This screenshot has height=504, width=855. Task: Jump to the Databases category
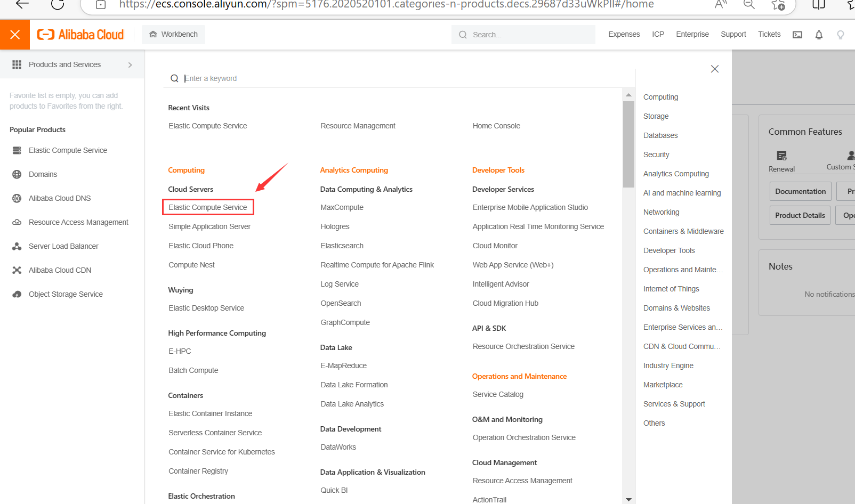pos(660,135)
